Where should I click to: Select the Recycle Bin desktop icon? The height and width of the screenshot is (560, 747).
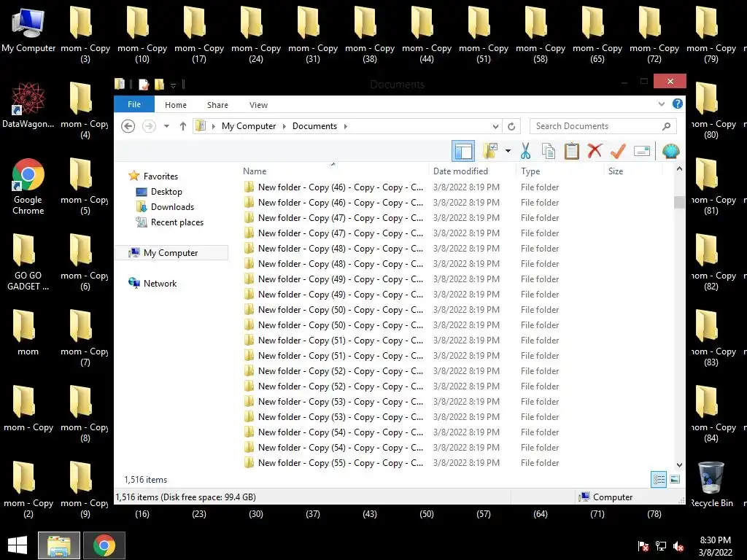coord(711,484)
